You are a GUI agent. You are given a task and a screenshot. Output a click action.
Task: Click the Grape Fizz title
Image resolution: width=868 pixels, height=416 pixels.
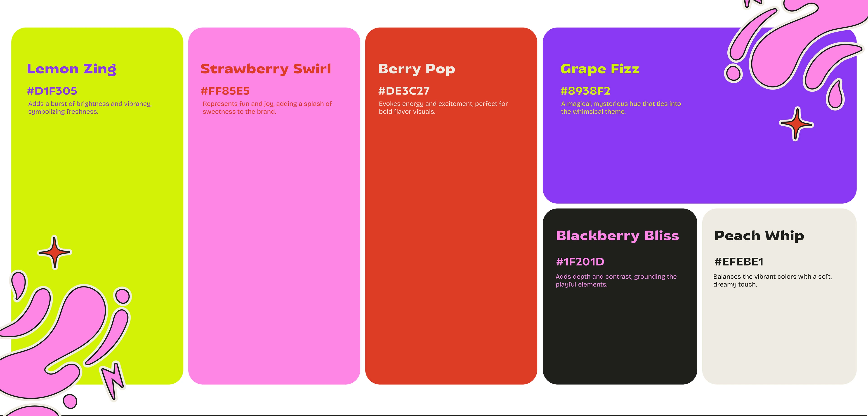pyautogui.click(x=600, y=69)
